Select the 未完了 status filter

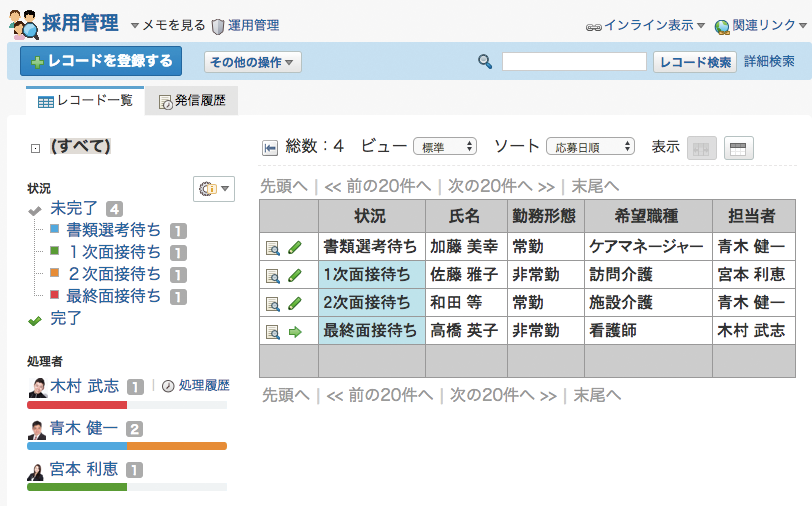pos(74,208)
